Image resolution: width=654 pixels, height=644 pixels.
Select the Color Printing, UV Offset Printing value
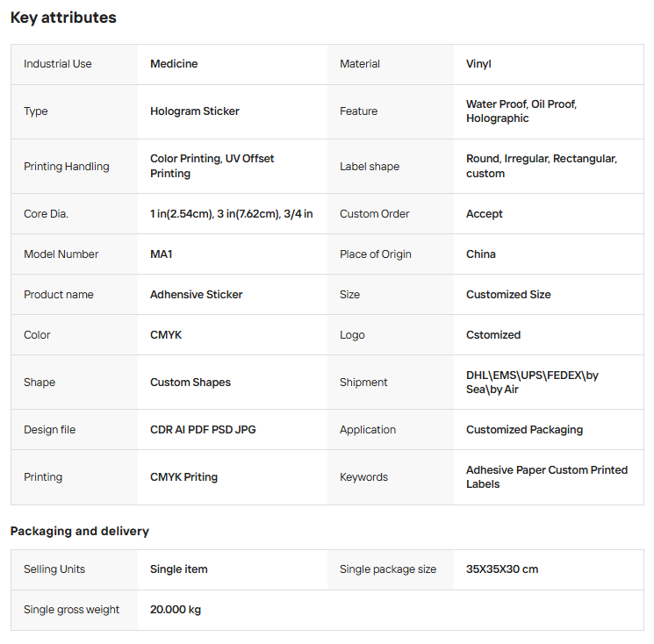click(x=212, y=166)
